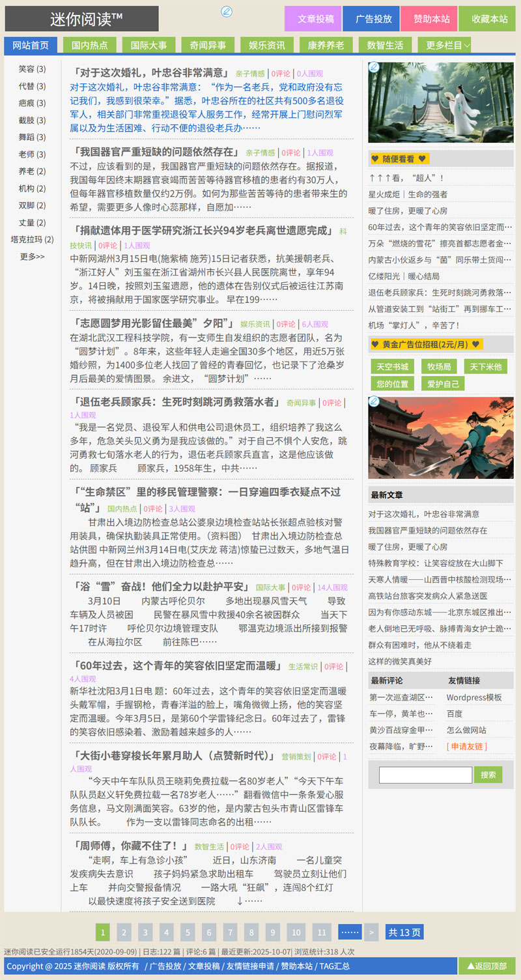Screen dimensions: 521x980
Task: Open sidebar link 星火成炬｜生命的强者
Action: click(x=408, y=194)
